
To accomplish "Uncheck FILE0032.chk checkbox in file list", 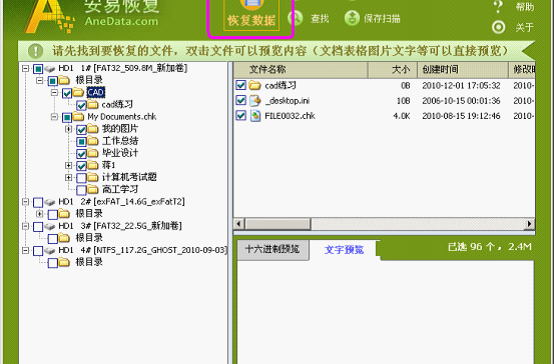I will point(241,116).
